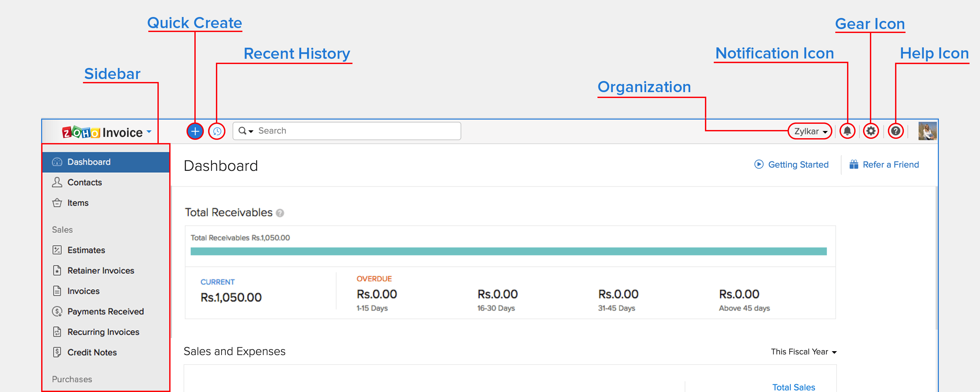Open Payments Received in the sidebar
The height and width of the screenshot is (392, 980).
pyautogui.click(x=106, y=312)
